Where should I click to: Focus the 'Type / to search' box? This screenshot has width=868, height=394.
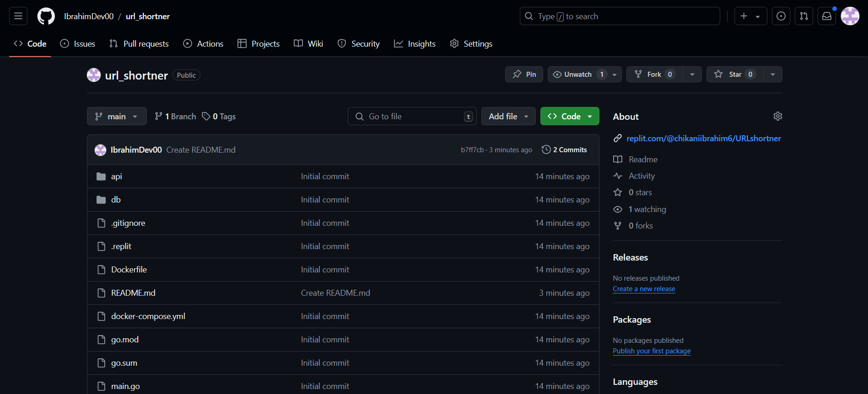[620, 16]
